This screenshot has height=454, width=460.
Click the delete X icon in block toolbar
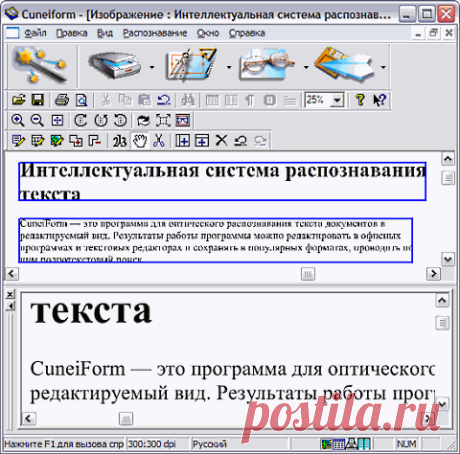[x=221, y=140]
